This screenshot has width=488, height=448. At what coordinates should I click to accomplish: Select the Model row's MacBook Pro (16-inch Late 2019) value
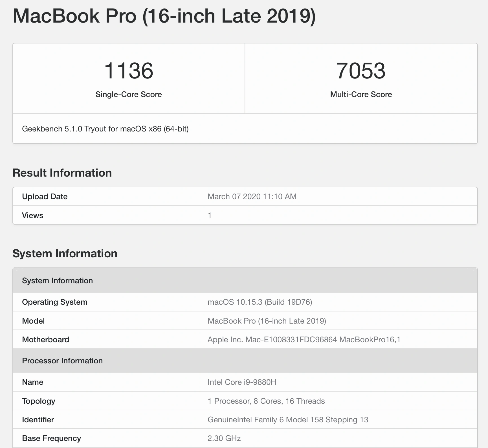pyautogui.click(x=267, y=321)
